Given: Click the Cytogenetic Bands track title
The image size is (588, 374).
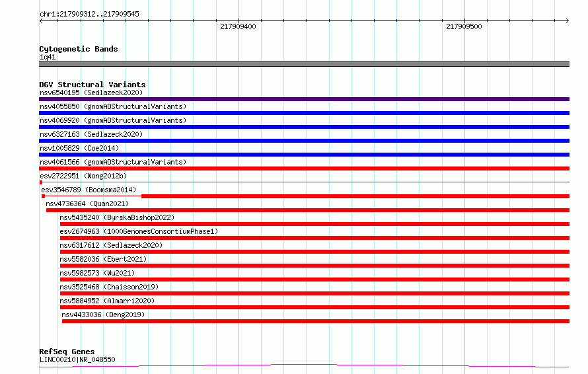Looking at the screenshot, I should click(79, 49).
